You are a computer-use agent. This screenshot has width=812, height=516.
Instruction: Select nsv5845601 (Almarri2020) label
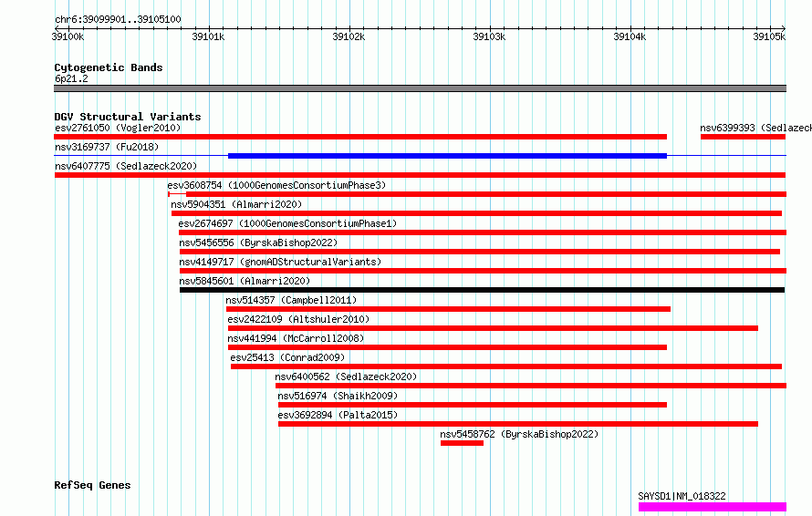[245, 281]
